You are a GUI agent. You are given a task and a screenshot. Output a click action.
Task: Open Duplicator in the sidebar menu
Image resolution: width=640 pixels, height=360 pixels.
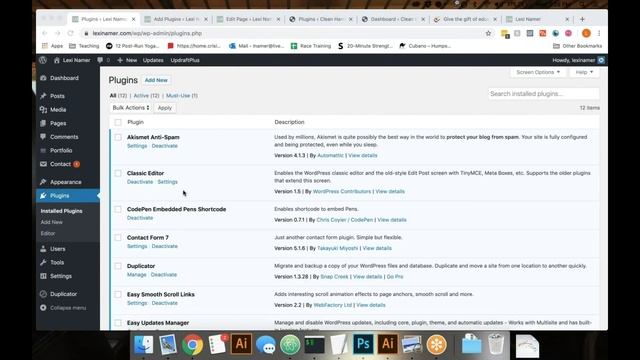pyautogui.click(x=63, y=294)
